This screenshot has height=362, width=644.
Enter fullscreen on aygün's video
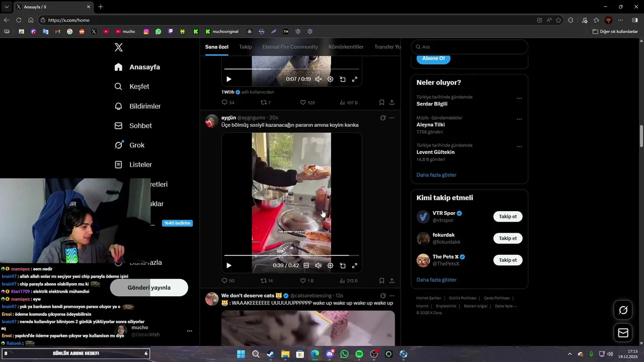[x=355, y=265]
